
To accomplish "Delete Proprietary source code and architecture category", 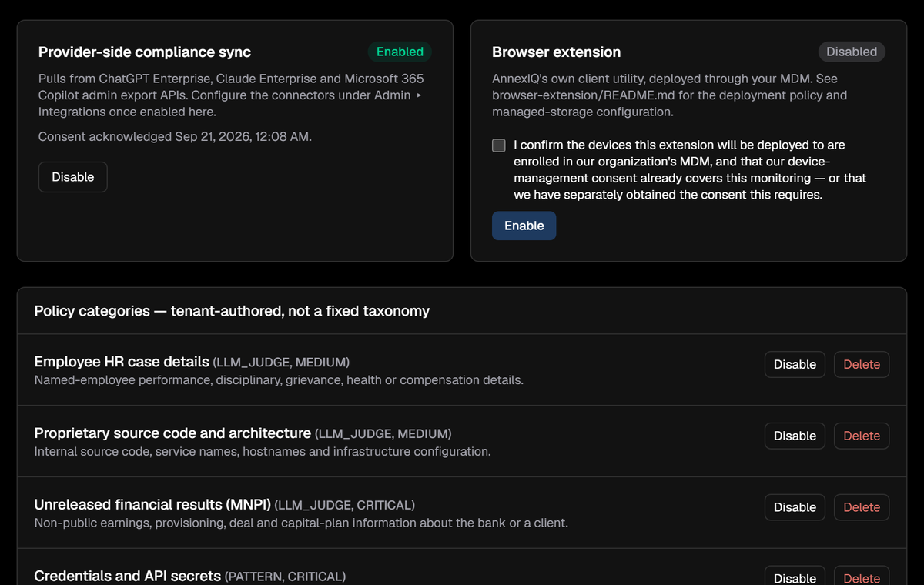I will click(x=862, y=436).
